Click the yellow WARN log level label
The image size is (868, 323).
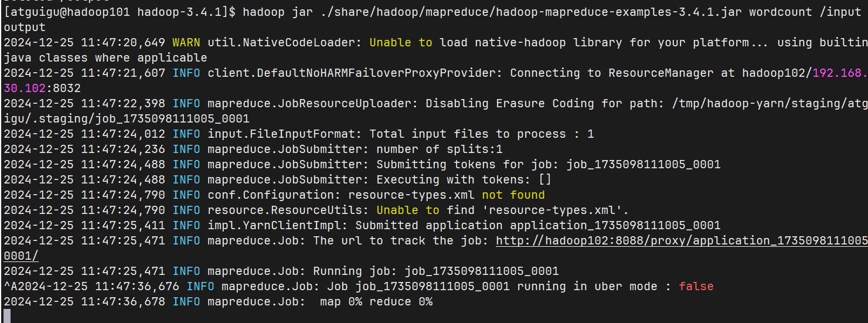point(186,43)
